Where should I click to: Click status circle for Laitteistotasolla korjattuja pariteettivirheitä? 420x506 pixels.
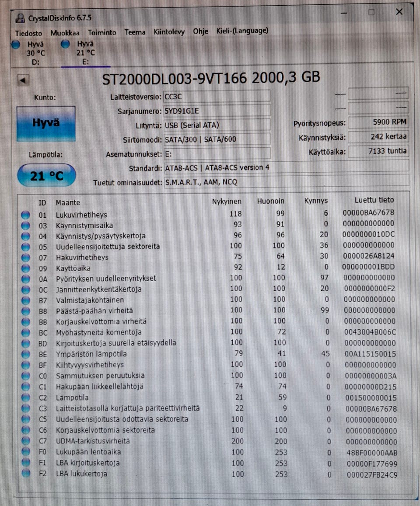[25, 408]
